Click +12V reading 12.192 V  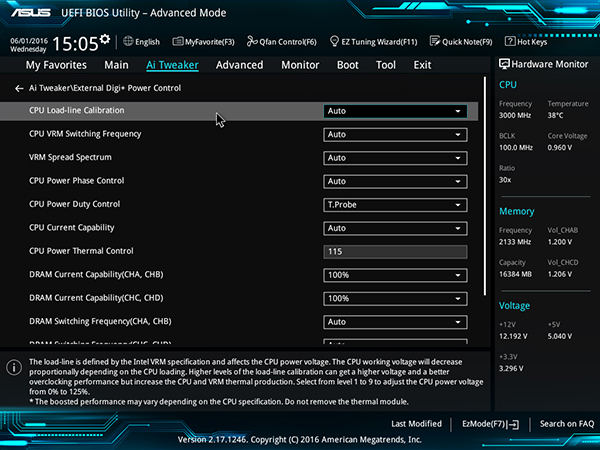[513, 336]
